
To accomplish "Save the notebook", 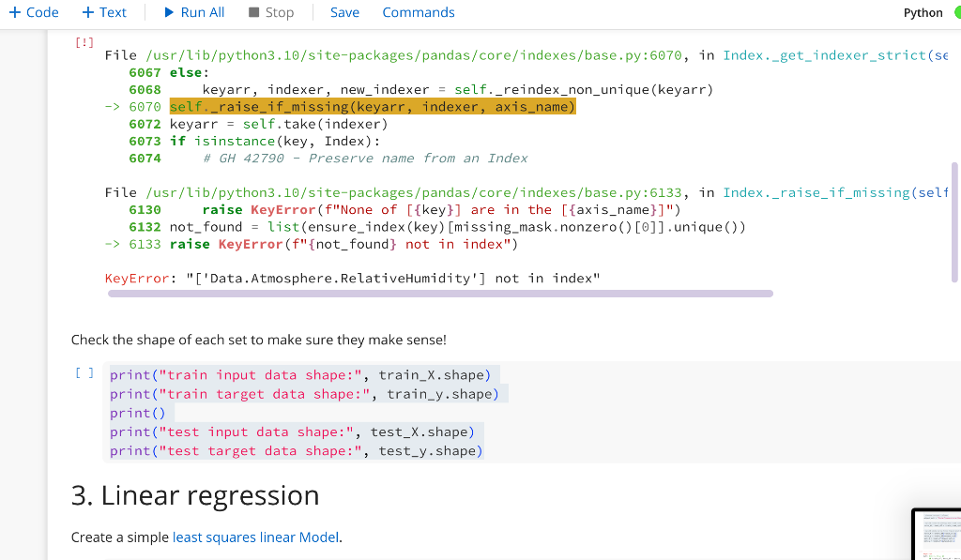I will [x=344, y=12].
